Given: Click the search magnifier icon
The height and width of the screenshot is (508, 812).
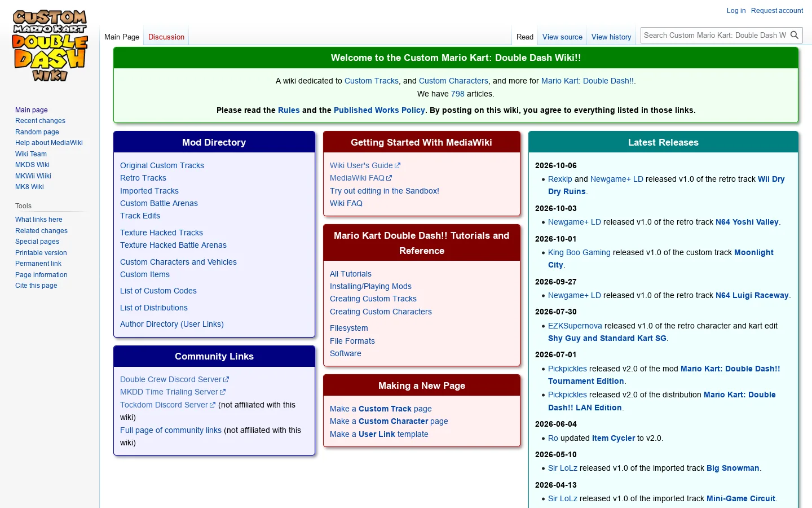Looking at the screenshot, I should click(x=795, y=35).
